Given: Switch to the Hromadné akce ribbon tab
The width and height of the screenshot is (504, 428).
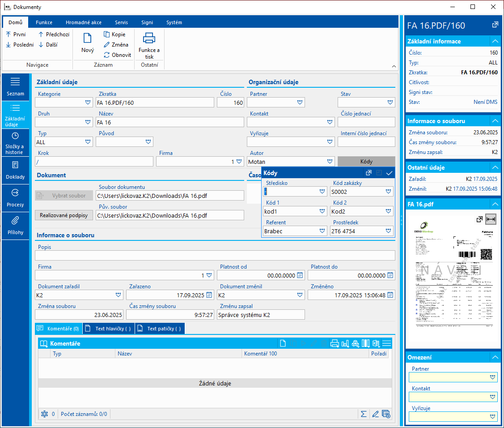Looking at the screenshot, I should pos(83,22).
